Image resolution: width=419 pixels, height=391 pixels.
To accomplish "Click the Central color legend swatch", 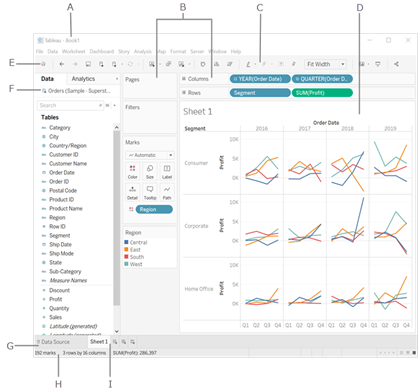I will point(126,242).
